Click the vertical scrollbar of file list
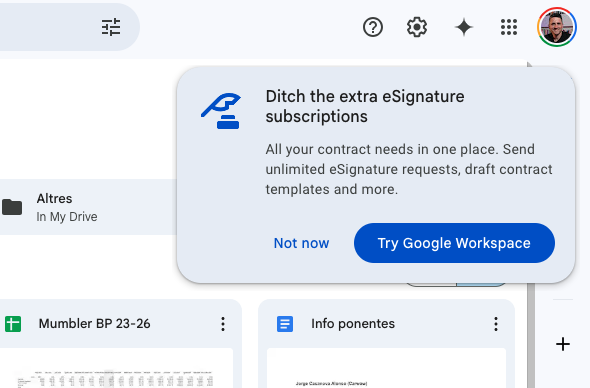The height and width of the screenshot is (388, 590). [x=531, y=335]
